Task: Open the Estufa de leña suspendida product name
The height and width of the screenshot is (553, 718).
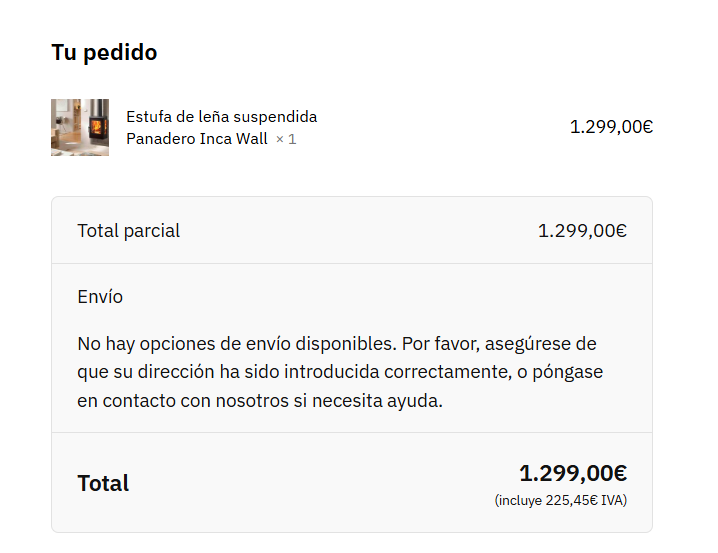Action: click(x=222, y=117)
